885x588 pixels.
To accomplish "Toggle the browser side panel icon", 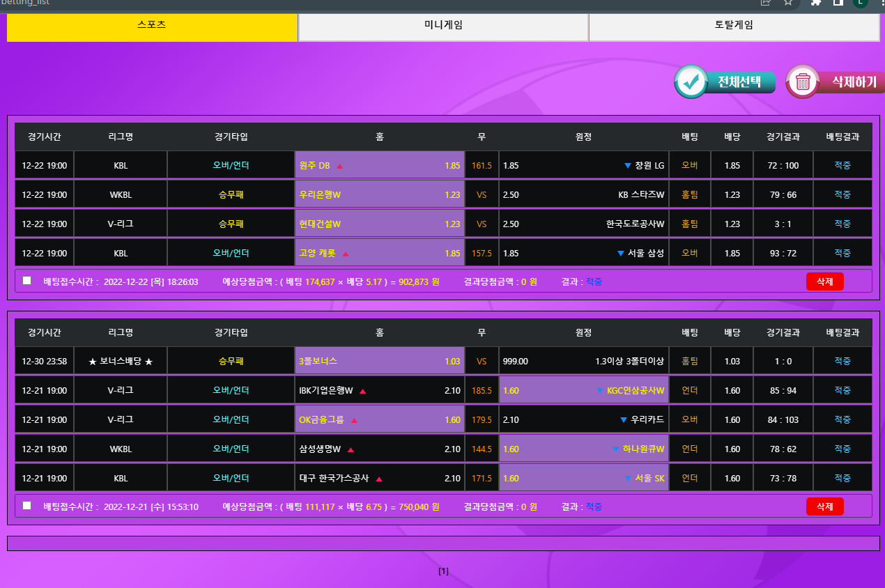I will [x=838, y=3].
